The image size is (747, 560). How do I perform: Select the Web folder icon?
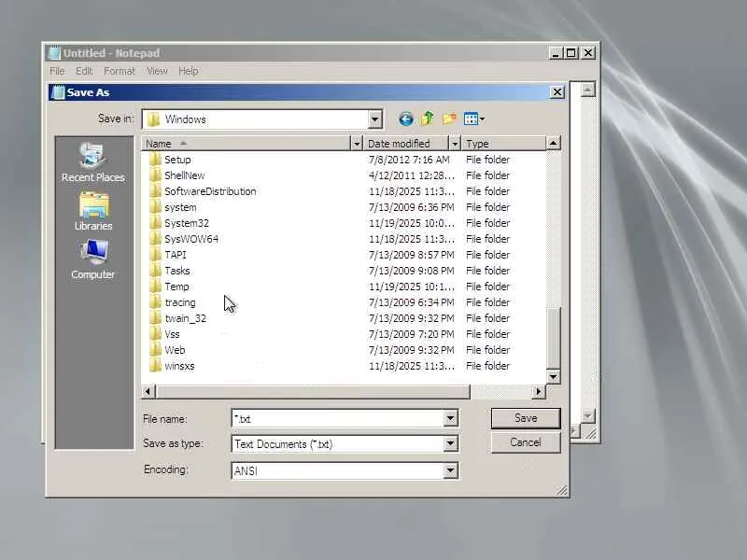155,350
